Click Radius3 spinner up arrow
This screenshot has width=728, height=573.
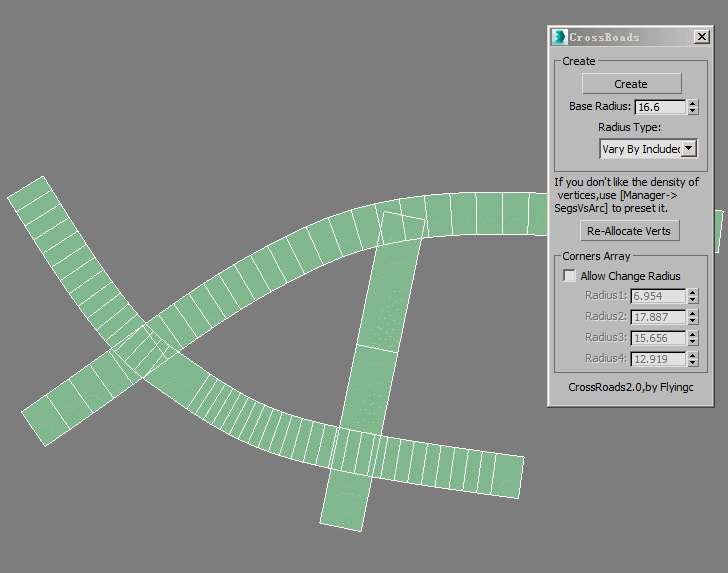693,334
